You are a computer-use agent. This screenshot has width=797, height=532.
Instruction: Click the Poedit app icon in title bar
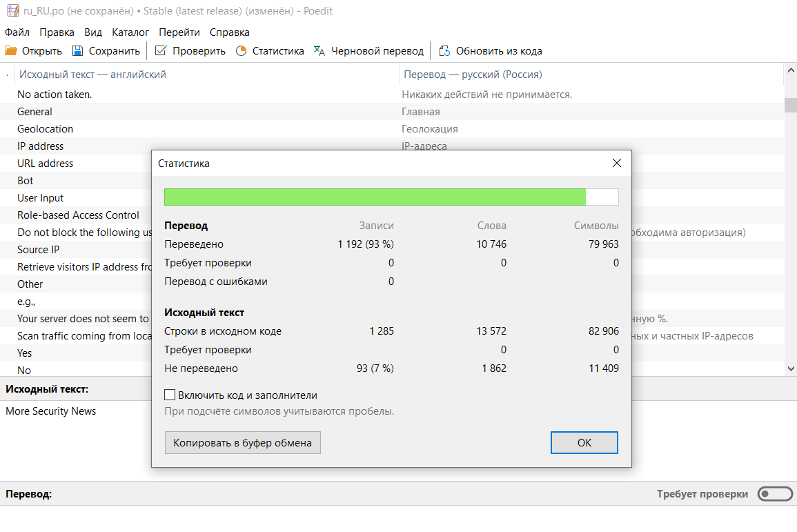tap(12, 10)
